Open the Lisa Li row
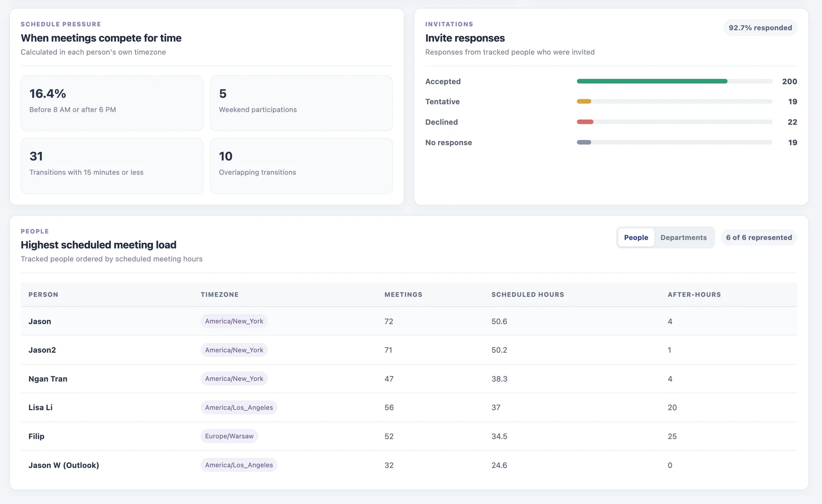This screenshot has width=822, height=504. click(x=409, y=407)
